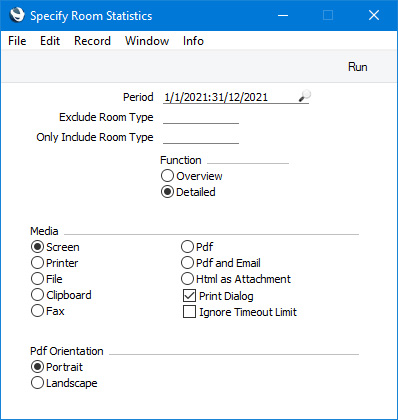398x420 pixels.
Task: Open the Window menu
Action: click(147, 41)
